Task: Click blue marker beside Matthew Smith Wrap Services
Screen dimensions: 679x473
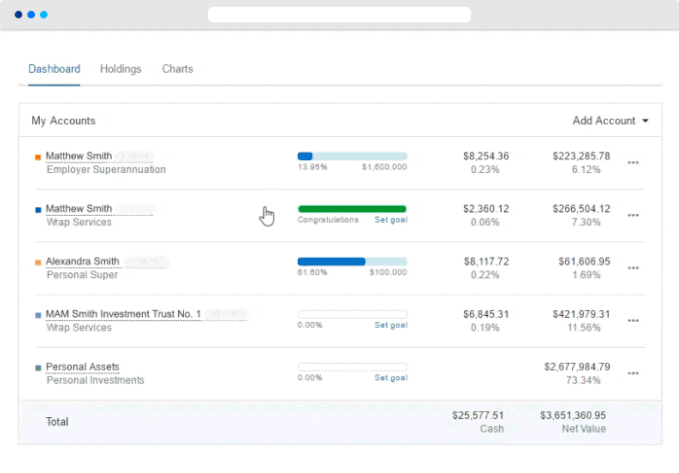Action: pyautogui.click(x=38, y=209)
